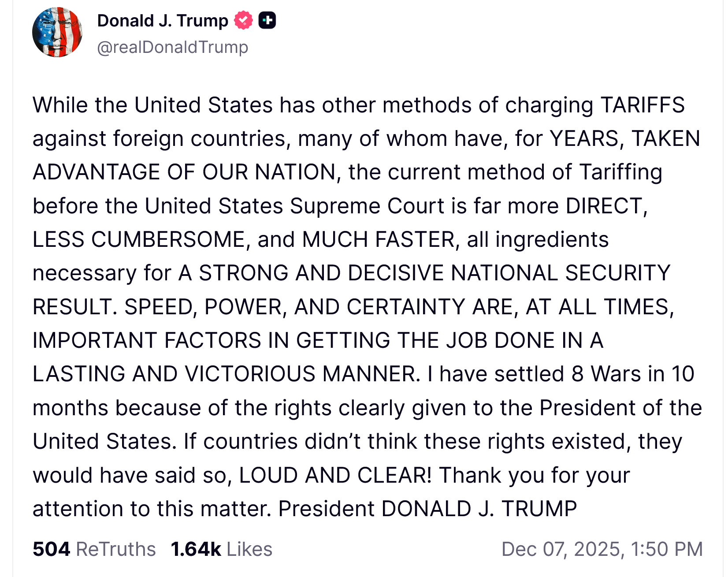
Task: Click the phrase NATIONAL SECURITY in the post
Action: point(560,273)
